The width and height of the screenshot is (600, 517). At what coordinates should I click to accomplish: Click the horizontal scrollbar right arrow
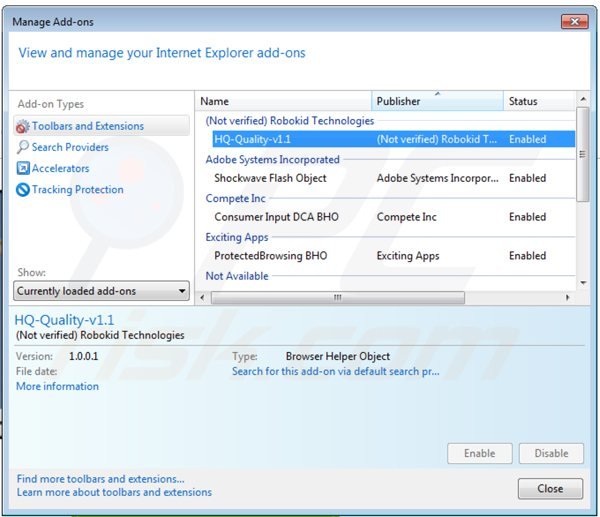(568, 297)
